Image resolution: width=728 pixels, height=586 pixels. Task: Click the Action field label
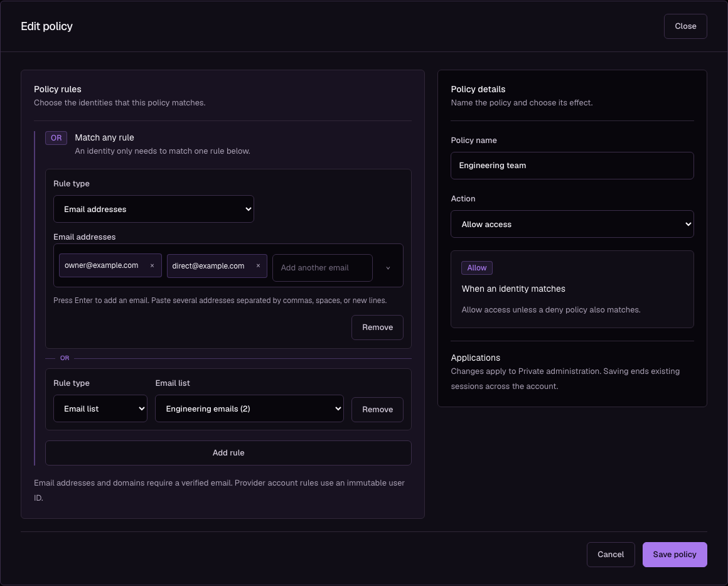click(x=463, y=199)
